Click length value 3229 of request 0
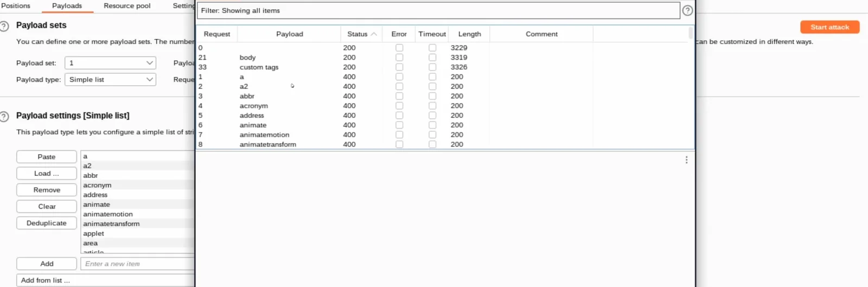This screenshot has width=868, height=287. click(x=458, y=48)
